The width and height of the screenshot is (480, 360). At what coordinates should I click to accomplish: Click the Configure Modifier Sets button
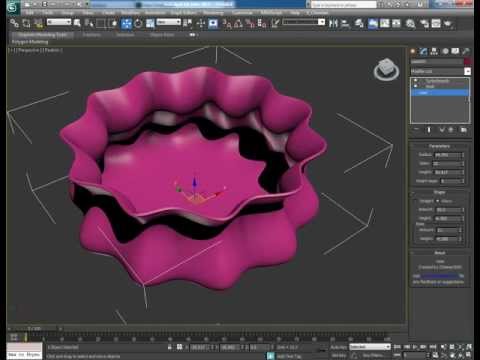pyautogui.click(x=463, y=129)
